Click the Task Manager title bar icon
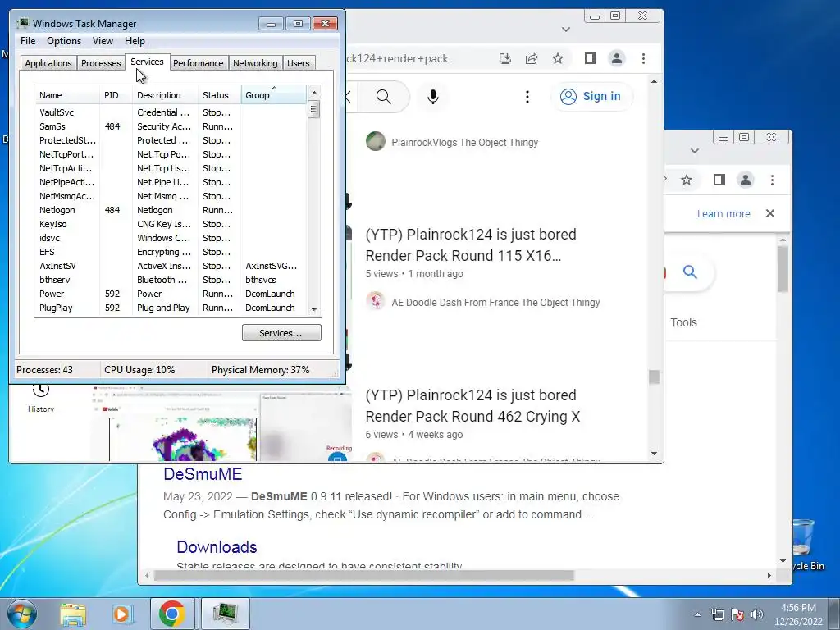 point(22,23)
